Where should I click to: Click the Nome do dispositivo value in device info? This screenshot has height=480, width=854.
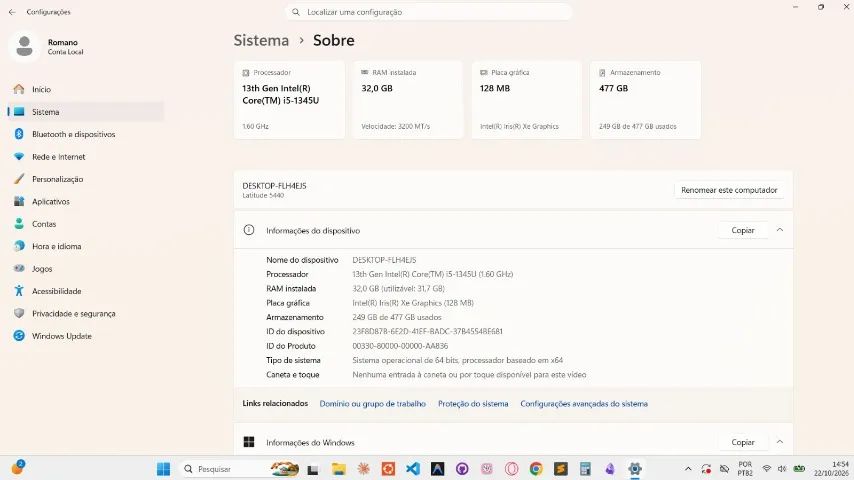(x=384, y=260)
